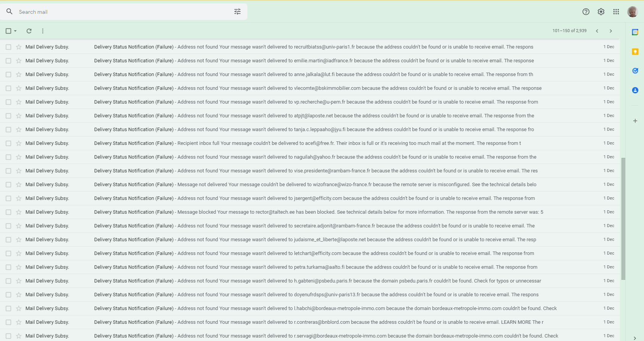
Task: Open the Settings gear
Action: click(x=601, y=12)
